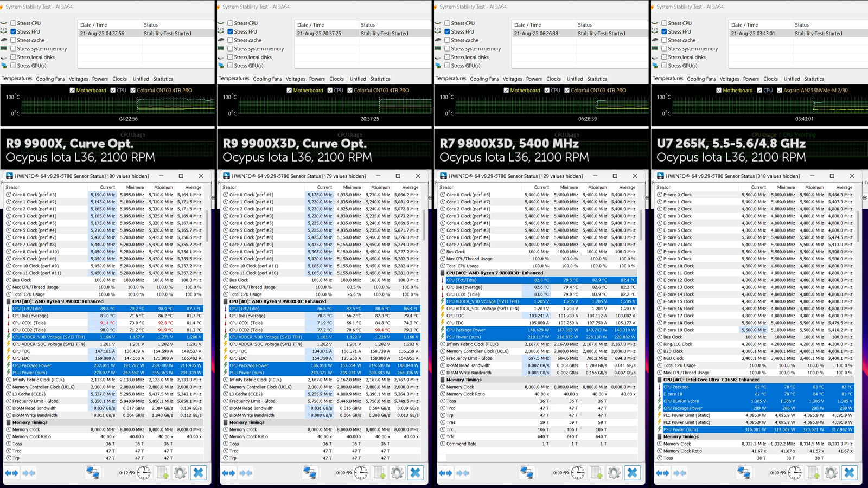The image size is (868, 488).
Task: Click clock icon in U7 265K HWiNFO window
Action: pos(795,473)
